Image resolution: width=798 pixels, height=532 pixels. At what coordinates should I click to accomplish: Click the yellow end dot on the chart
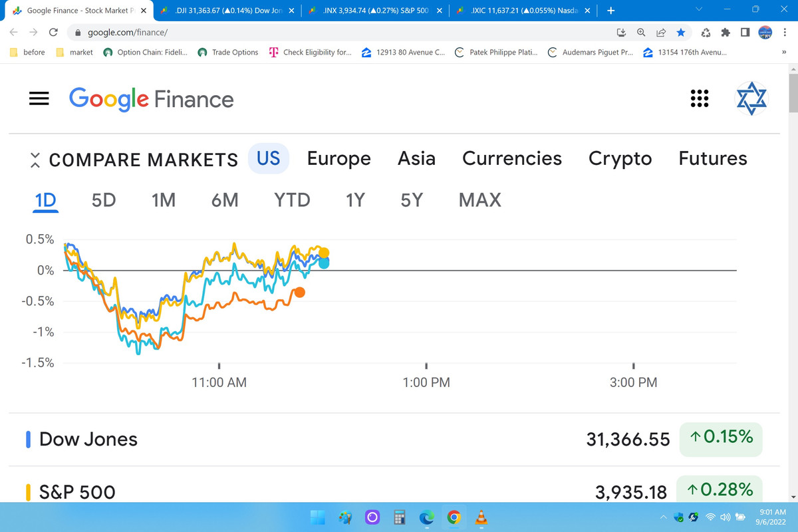tap(324, 253)
